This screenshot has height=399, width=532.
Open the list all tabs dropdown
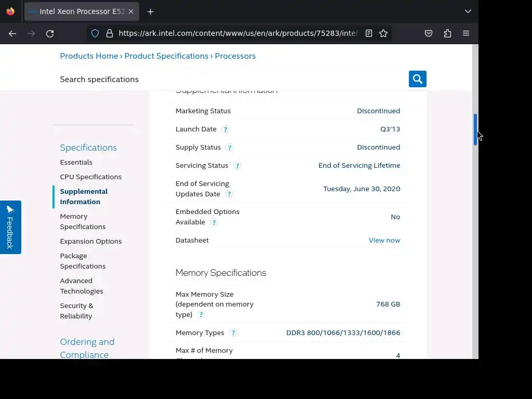pos(468,11)
